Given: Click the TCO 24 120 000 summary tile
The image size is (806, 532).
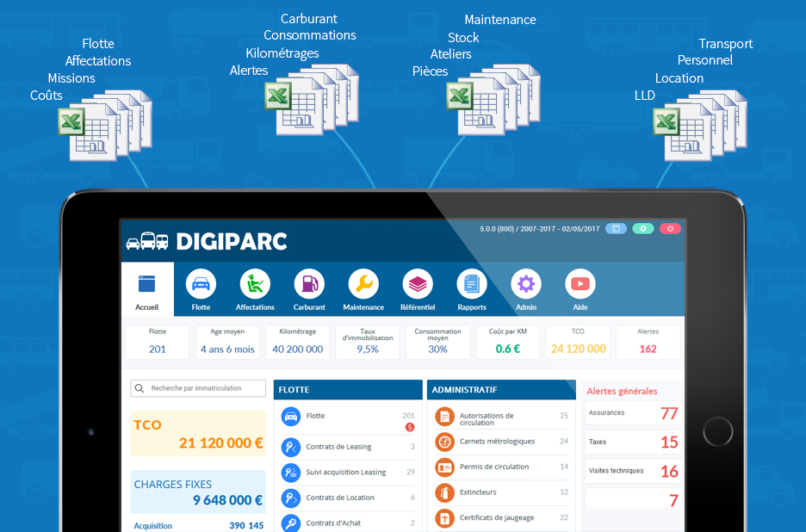Looking at the screenshot, I should pyautogui.click(x=579, y=342).
